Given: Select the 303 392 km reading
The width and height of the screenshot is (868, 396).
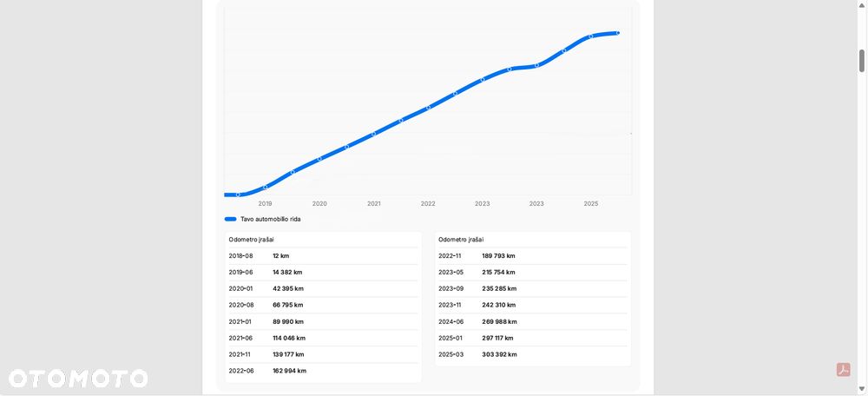Looking at the screenshot, I should tap(499, 354).
